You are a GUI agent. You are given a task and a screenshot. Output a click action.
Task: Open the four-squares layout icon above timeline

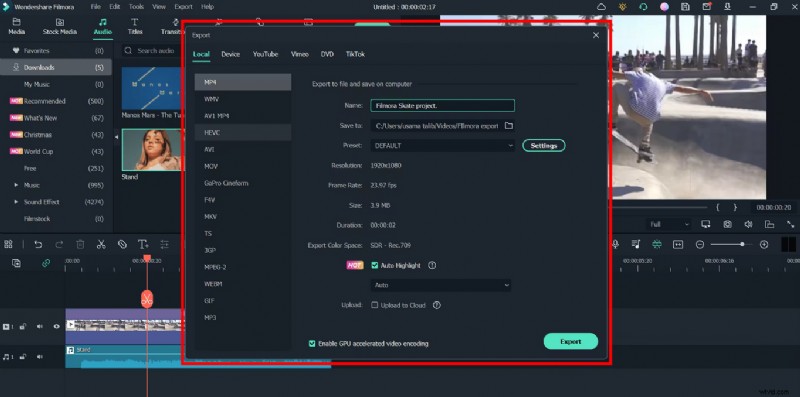point(8,244)
